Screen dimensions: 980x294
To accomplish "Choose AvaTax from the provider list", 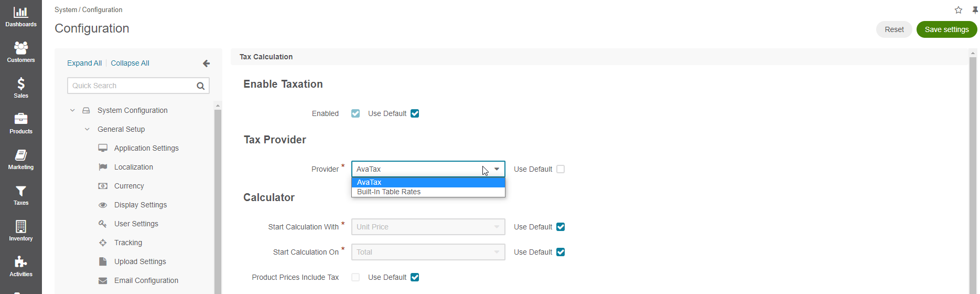I will (x=369, y=182).
